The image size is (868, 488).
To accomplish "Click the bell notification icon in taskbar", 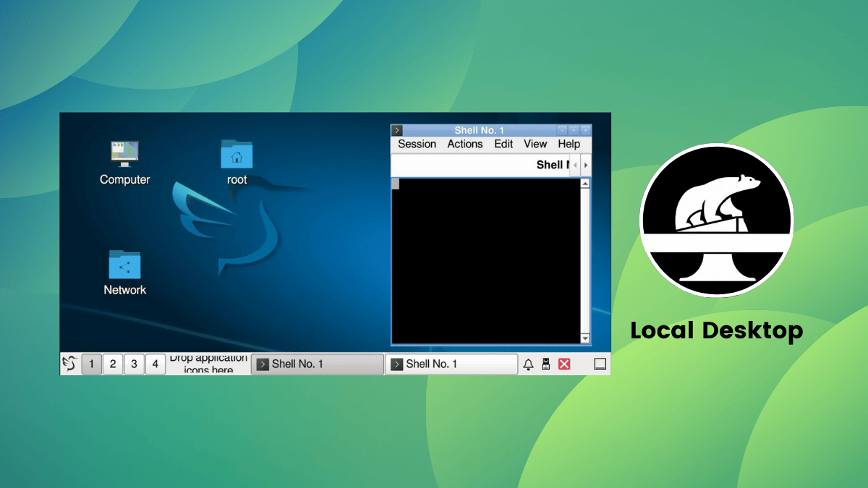I will pyautogui.click(x=528, y=364).
